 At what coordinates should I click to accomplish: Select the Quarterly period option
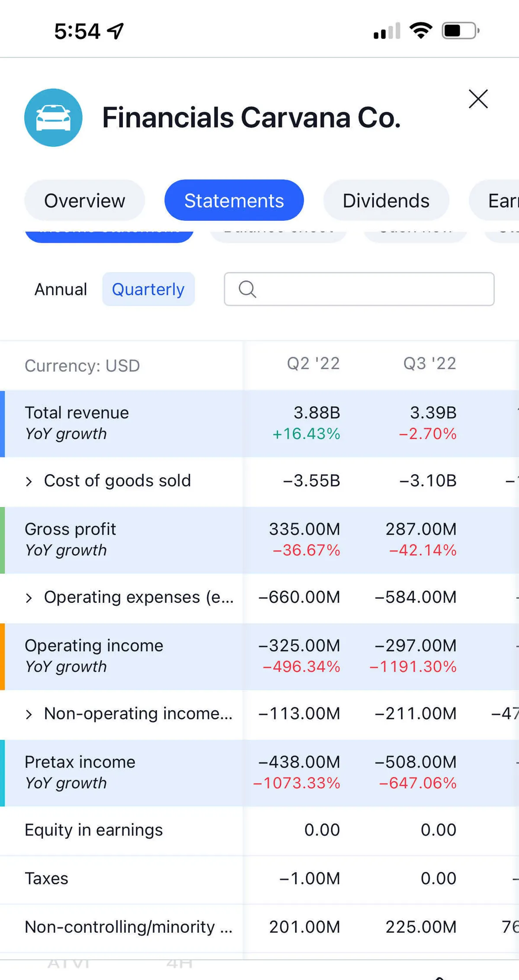pyautogui.click(x=148, y=289)
